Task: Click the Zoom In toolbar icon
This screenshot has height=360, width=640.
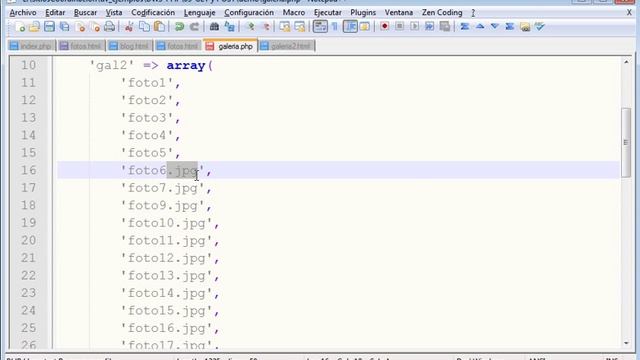Action: coord(251,27)
